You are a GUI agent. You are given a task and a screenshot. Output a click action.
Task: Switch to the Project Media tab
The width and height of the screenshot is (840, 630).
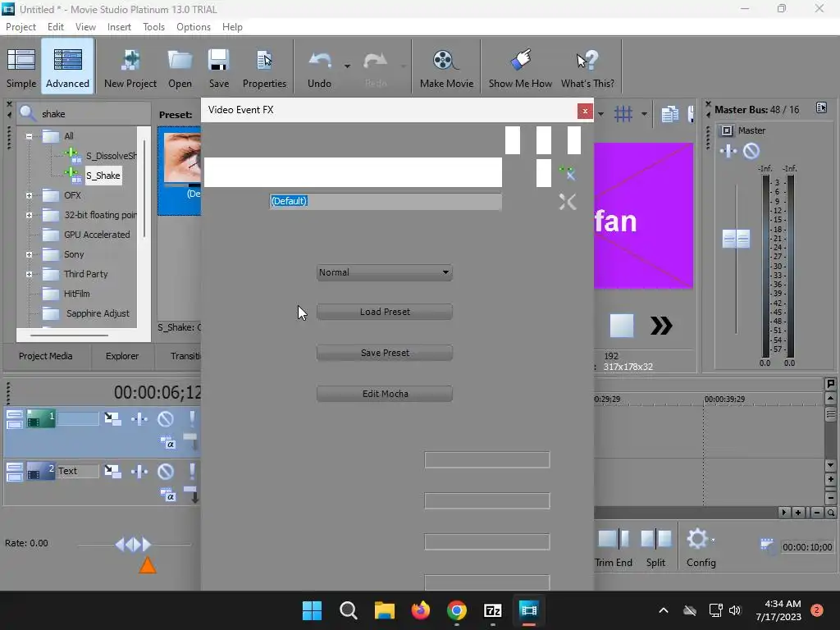click(x=46, y=356)
